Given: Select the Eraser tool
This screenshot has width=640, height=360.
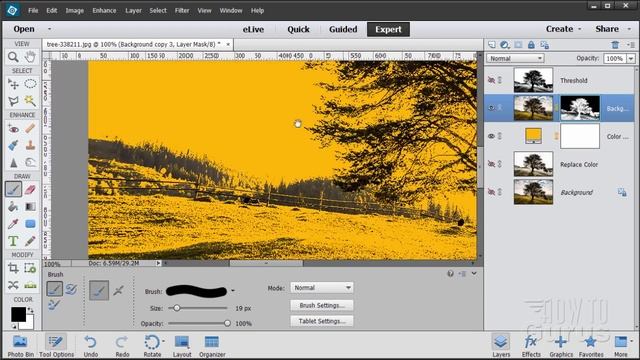Looking at the screenshot, I should point(30,189).
